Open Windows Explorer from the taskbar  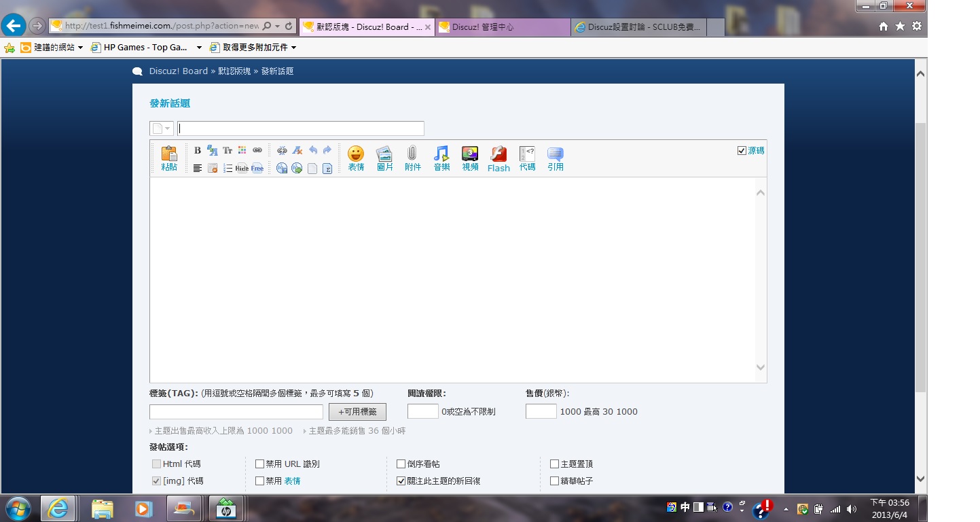pos(102,508)
